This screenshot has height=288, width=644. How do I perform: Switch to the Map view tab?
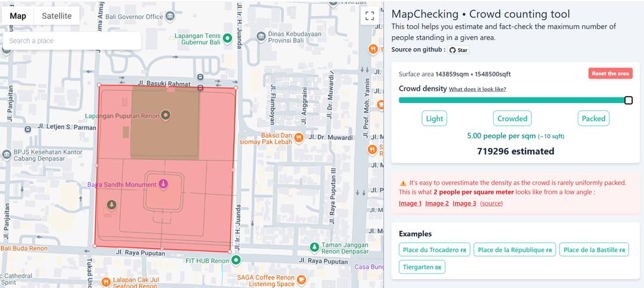[x=18, y=16]
